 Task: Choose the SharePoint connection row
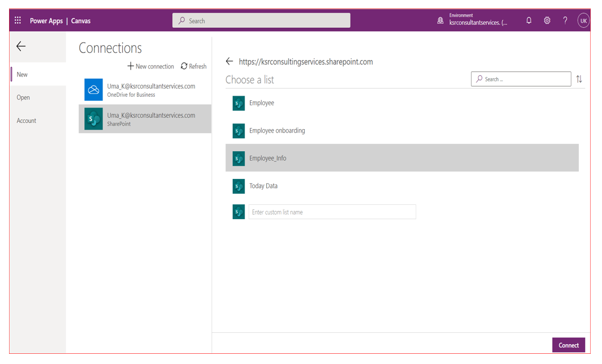pyautogui.click(x=145, y=119)
